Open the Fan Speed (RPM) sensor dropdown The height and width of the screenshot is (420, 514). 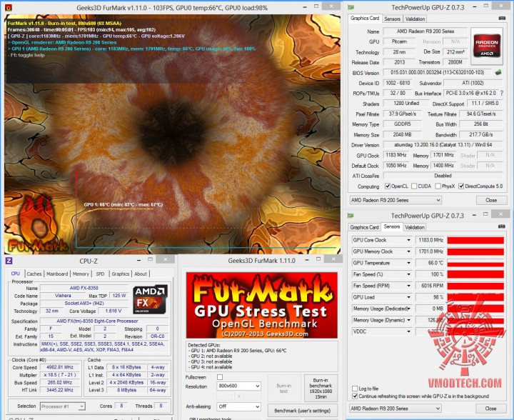pyautogui.click(x=408, y=286)
